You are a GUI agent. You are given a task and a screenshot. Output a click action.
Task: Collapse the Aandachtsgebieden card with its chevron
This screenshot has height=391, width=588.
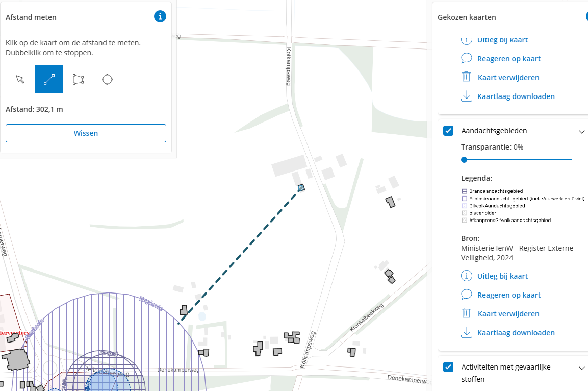(581, 132)
